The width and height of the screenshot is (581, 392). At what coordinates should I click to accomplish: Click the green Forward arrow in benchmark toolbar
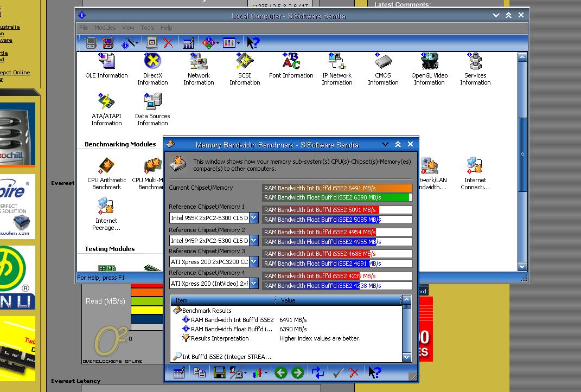coord(297,372)
